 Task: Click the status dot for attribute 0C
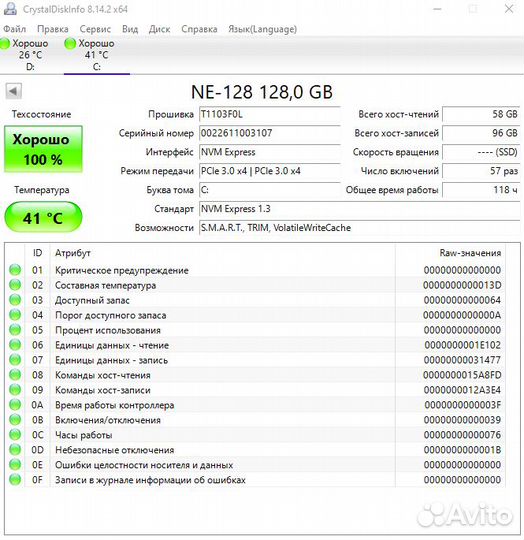15,435
